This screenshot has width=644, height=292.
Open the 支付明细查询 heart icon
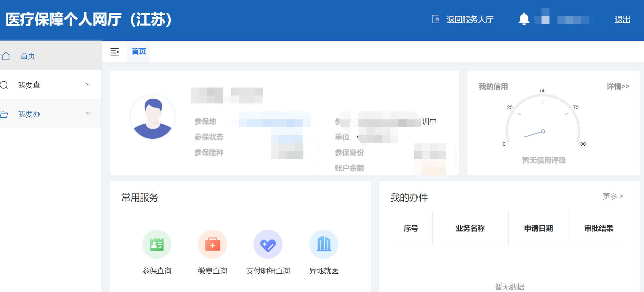(268, 244)
